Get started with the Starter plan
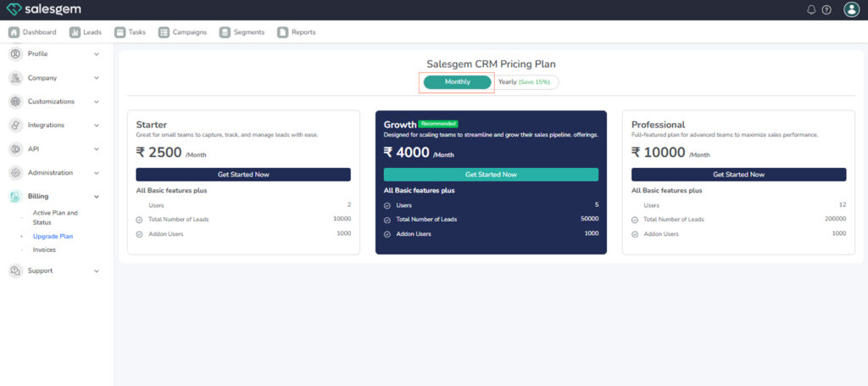 [242, 174]
